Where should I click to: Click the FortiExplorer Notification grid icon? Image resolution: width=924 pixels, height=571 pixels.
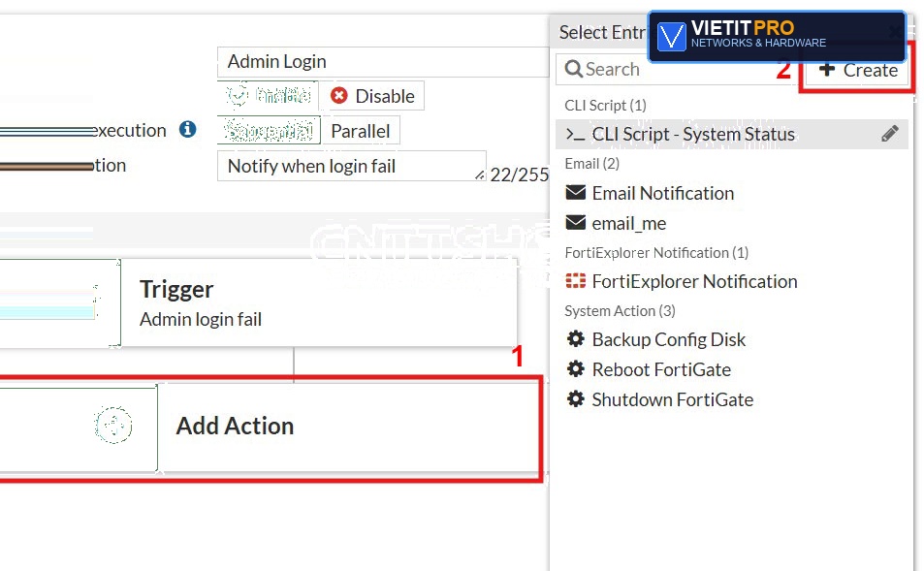coord(576,281)
